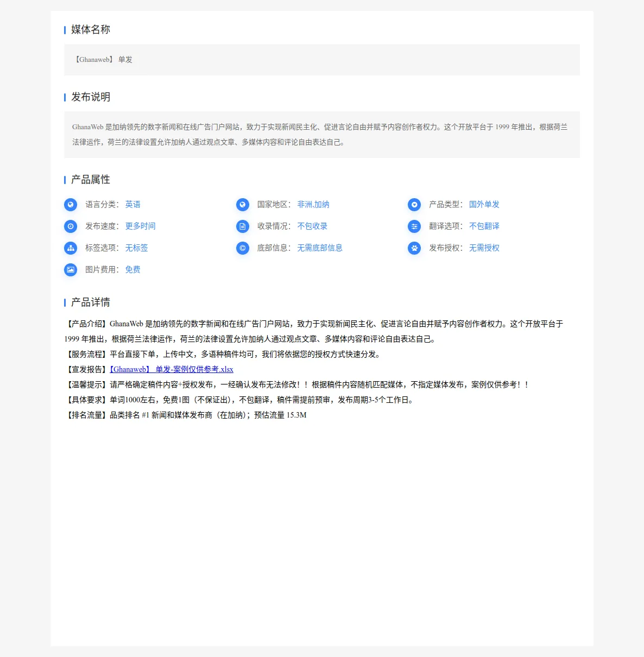Click the 标签选项 label

click(102, 248)
